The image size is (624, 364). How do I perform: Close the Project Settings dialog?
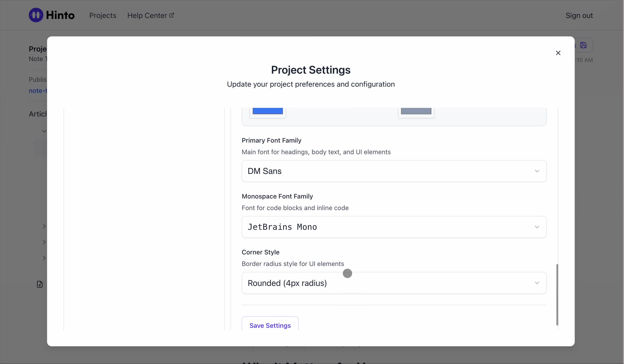coord(558,53)
